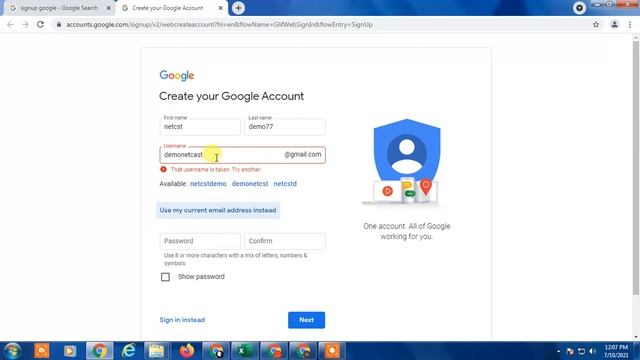
Task: Click Use my current email address instead
Action: click(218, 210)
